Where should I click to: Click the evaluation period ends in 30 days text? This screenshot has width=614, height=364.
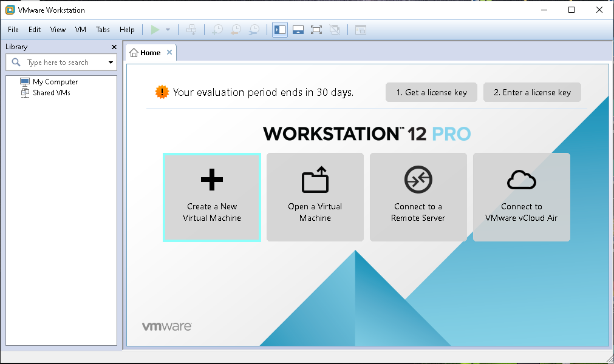coord(263,92)
